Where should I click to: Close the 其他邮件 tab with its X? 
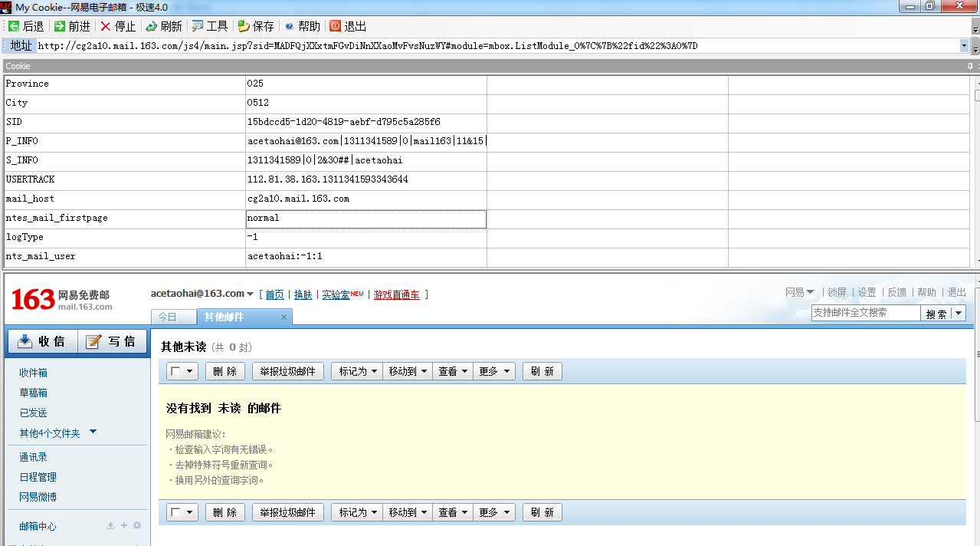pyautogui.click(x=284, y=317)
